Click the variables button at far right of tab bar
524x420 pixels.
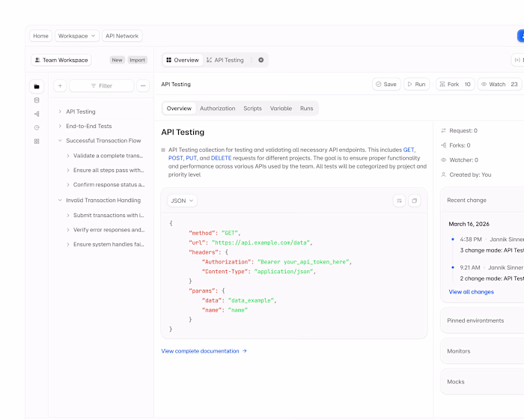pos(518,60)
